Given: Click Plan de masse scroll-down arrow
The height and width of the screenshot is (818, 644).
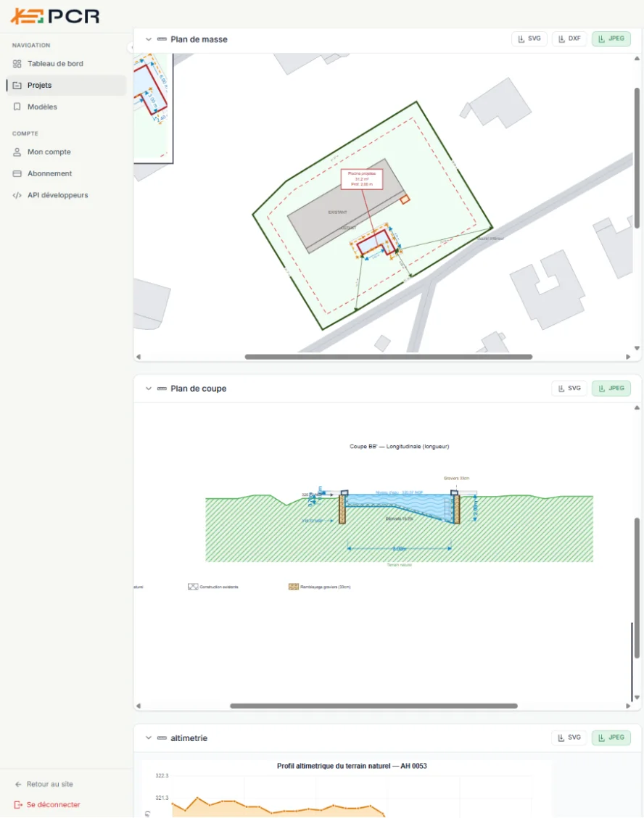Looking at the screenshot, I should click(637, 348).
